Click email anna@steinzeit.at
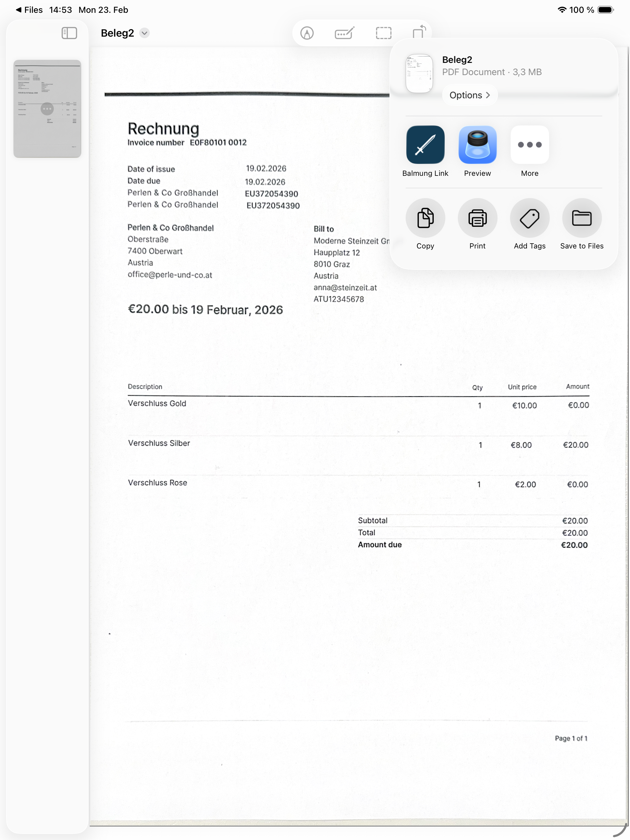 tap(345, 288)
